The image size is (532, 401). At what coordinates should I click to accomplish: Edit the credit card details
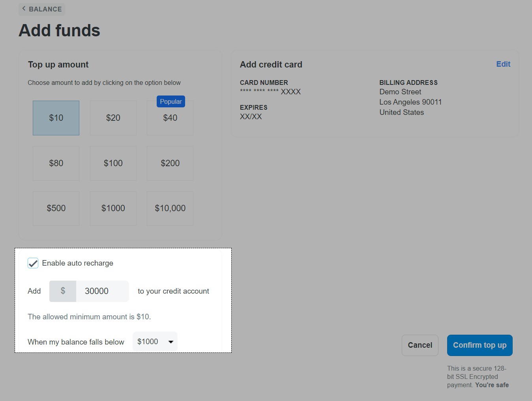(503, 64)
